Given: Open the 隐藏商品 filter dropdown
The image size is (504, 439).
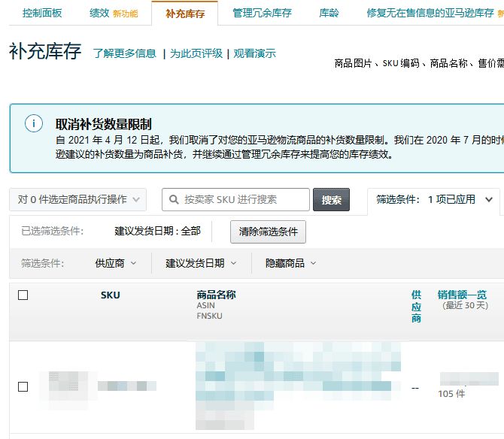Looking at the screenshot, I should point(290,263).
